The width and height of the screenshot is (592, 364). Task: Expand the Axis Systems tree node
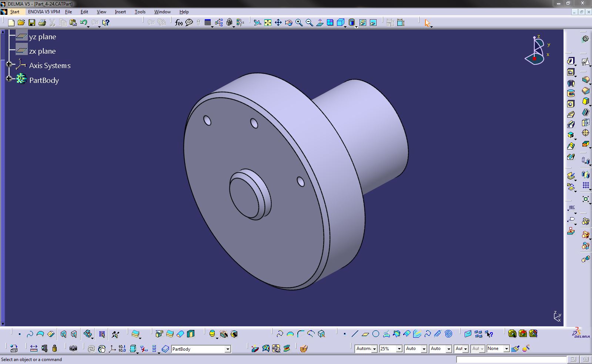pos(9,64)
